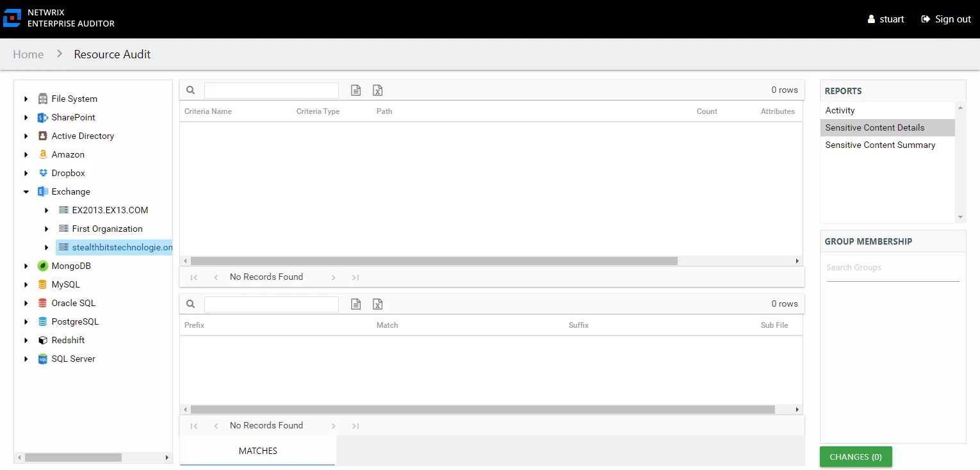
Task: Go to Home breadcrumb
Action: 28,54
